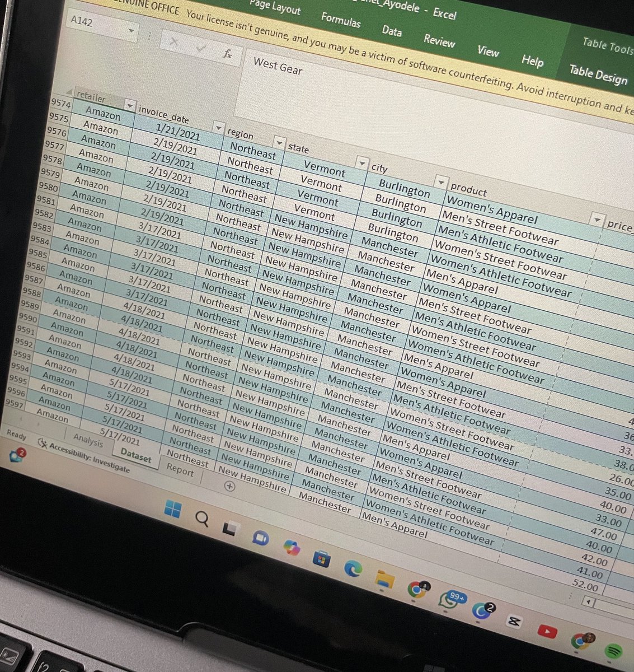This screenshot has width=634, height=672.
Task: Click the horizontal scrollbar left arrow
Action: tap(589, 600)
